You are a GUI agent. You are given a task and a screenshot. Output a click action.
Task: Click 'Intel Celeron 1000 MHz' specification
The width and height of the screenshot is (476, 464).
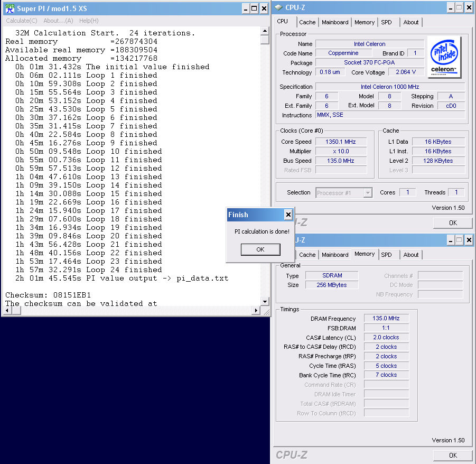tap(390, 87)
